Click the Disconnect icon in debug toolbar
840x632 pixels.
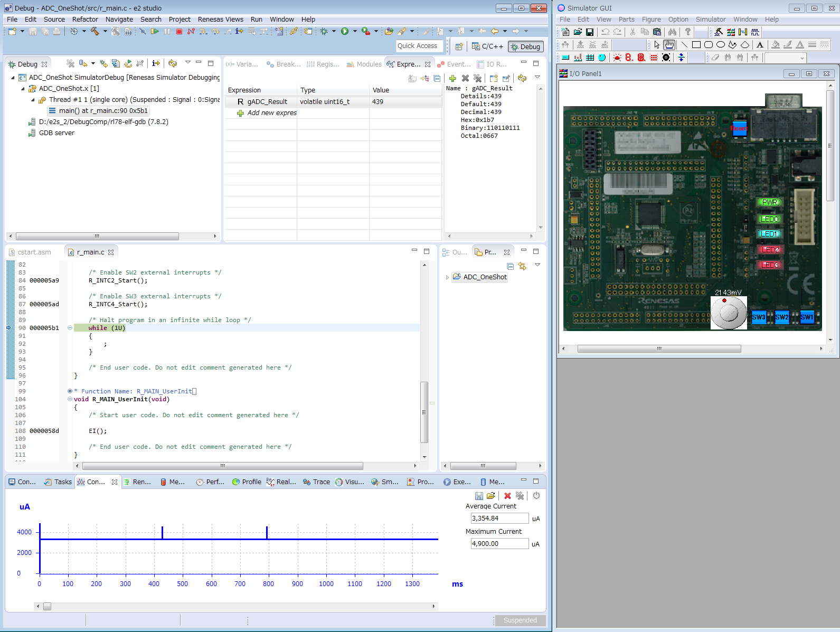191,32
